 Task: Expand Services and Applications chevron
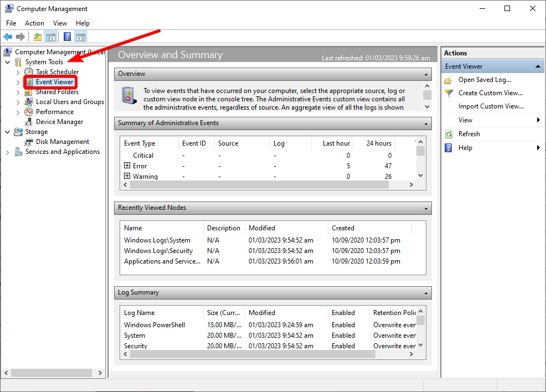coord(8,152)
